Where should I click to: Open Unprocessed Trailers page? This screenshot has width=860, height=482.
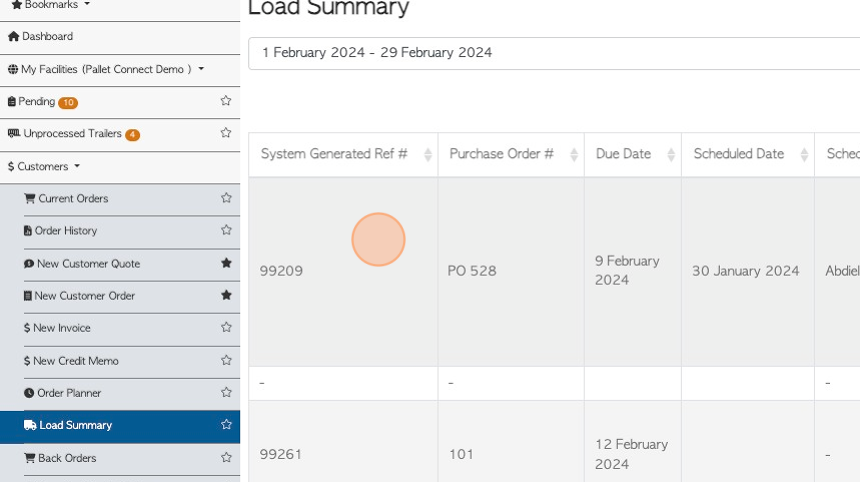72,134
